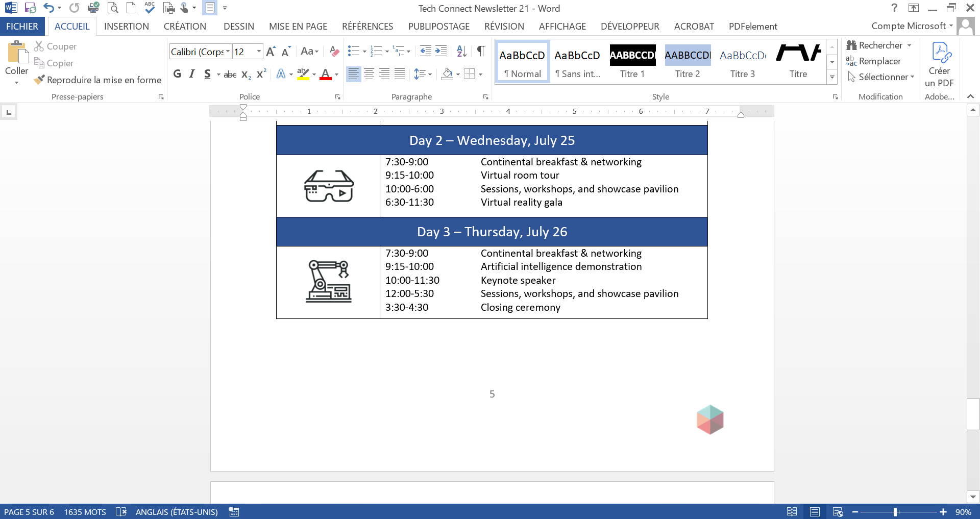Set align left paragraph button
This screenshot has height=519, width=980.
click(353, 74)
